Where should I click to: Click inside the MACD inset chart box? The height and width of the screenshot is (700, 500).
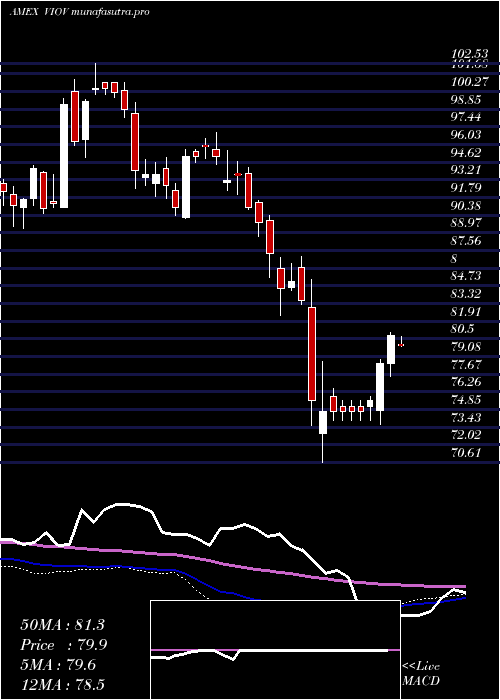pos(275,650)
